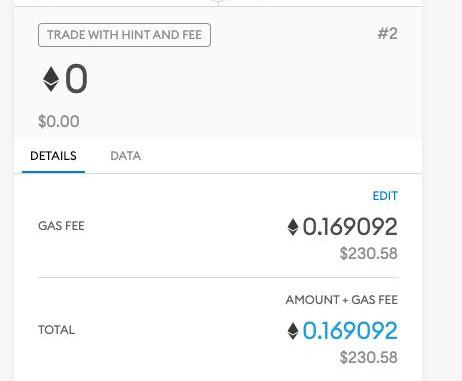The image size is (462, 381).
Task: Click the circular icon at top edge
Action: [x=218, y=1]
